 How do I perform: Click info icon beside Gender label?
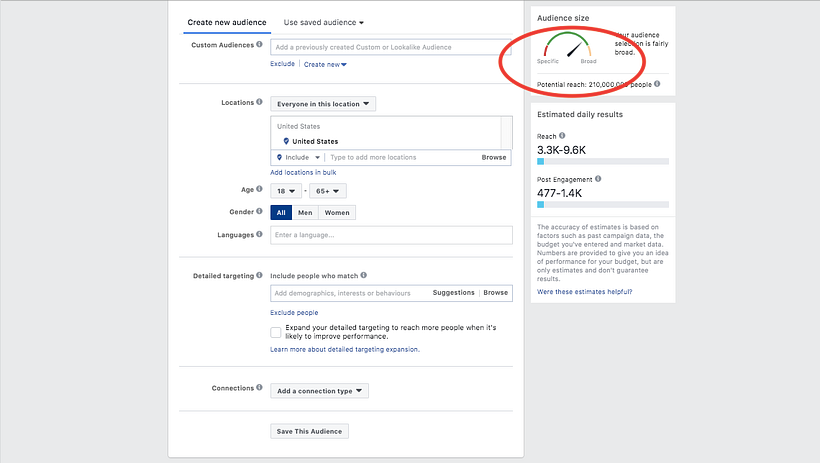(259, 211)
